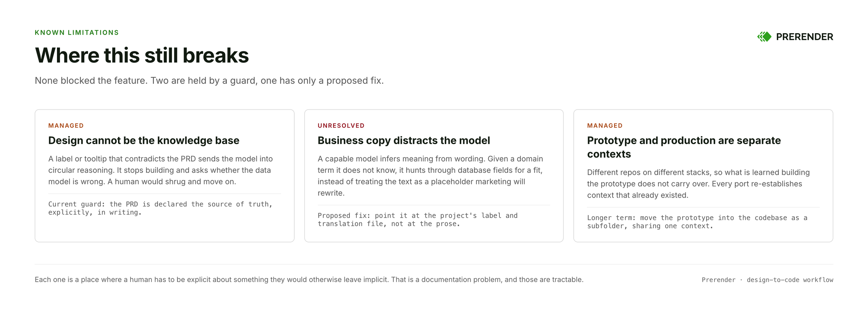
Task: Select the paragraph about different repos and stacks
Action: pyautogui.click(x=698, y=184)
